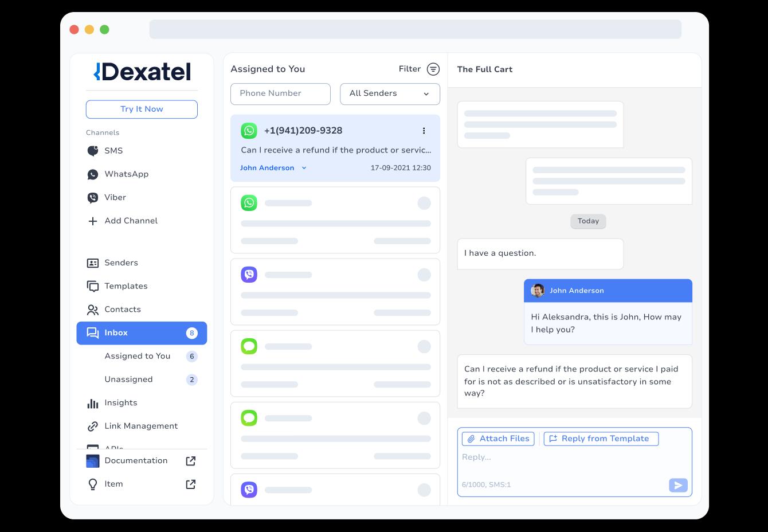Click the Templates chat icon

(92, 286)
